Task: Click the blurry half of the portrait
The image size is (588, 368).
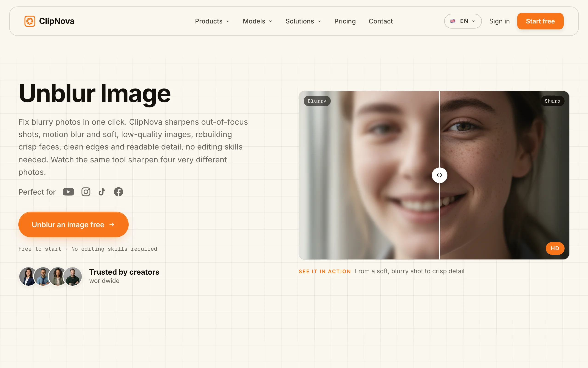Action: tap(369, 175)
